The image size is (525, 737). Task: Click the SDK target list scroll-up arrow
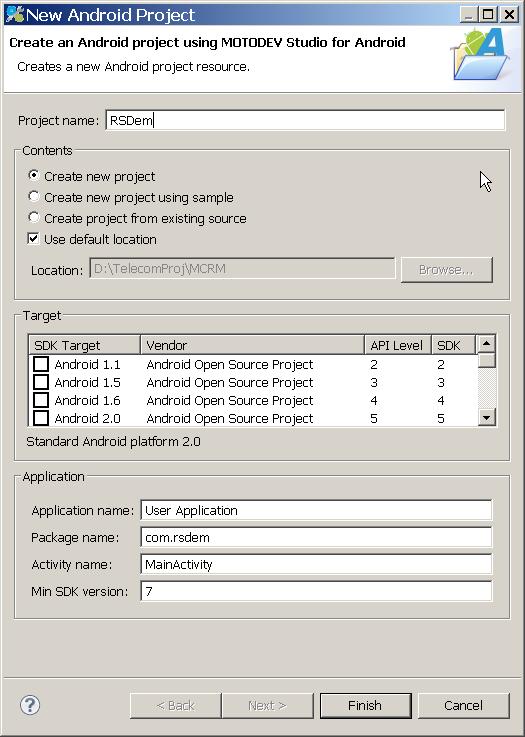point(486,344)
